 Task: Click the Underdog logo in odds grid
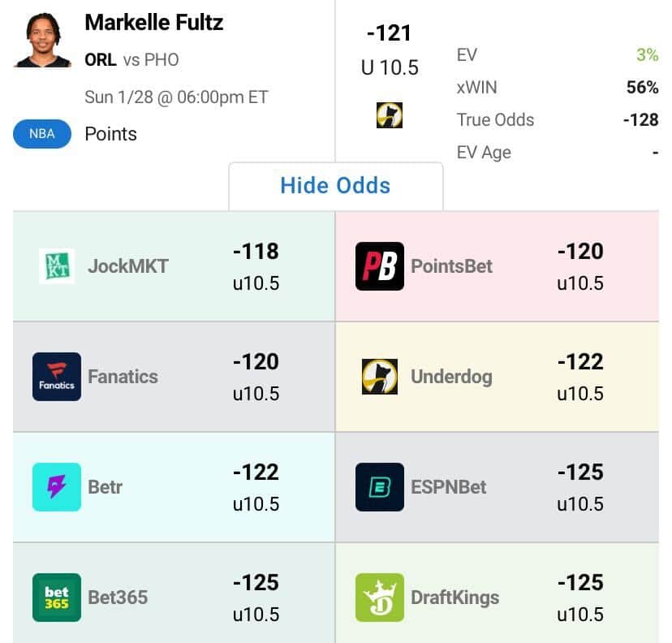pos(380,377)
